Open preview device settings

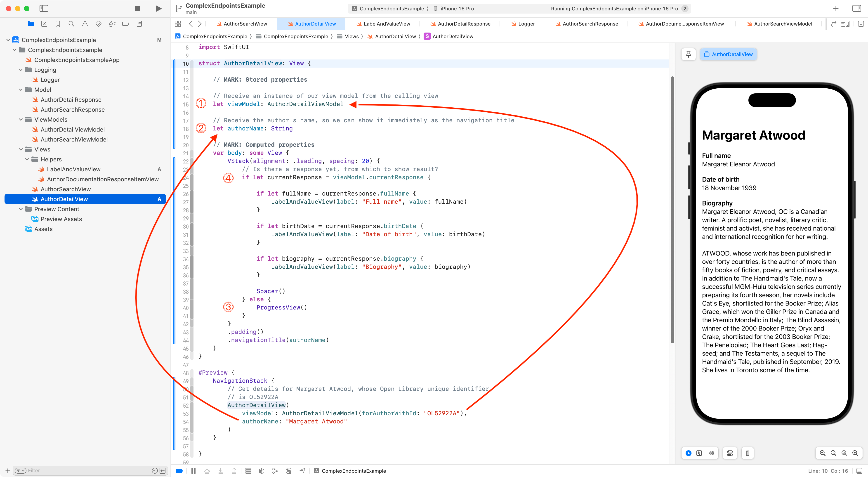tap(730, 453)
